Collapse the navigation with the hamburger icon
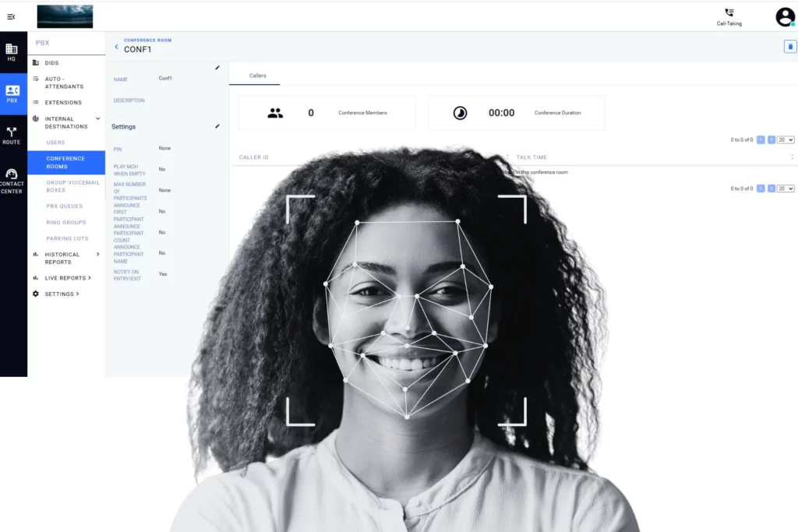This screenshot has height=532, width=798. tap(11, 16)
